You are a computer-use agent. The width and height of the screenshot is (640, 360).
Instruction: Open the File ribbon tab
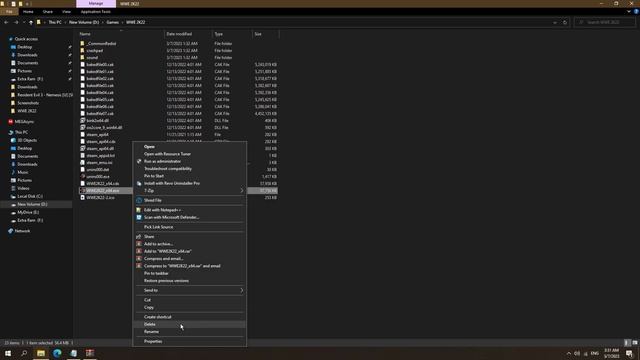9,12
